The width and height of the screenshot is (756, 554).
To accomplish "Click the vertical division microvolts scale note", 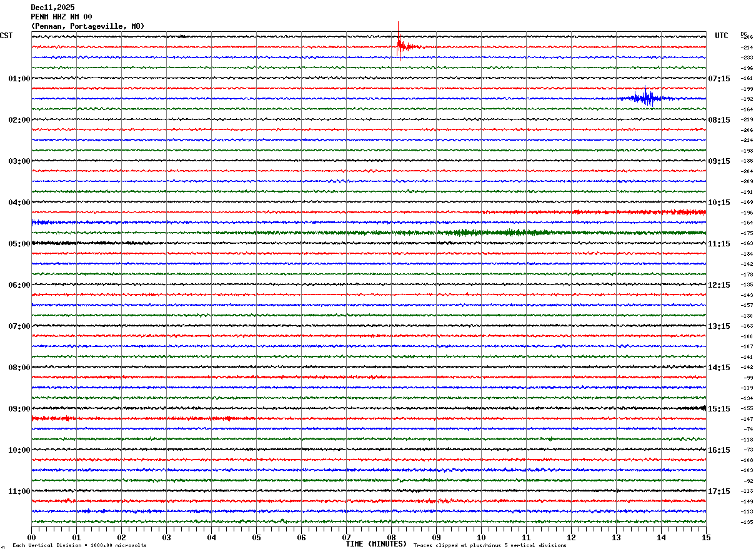I will pos(79,546).
